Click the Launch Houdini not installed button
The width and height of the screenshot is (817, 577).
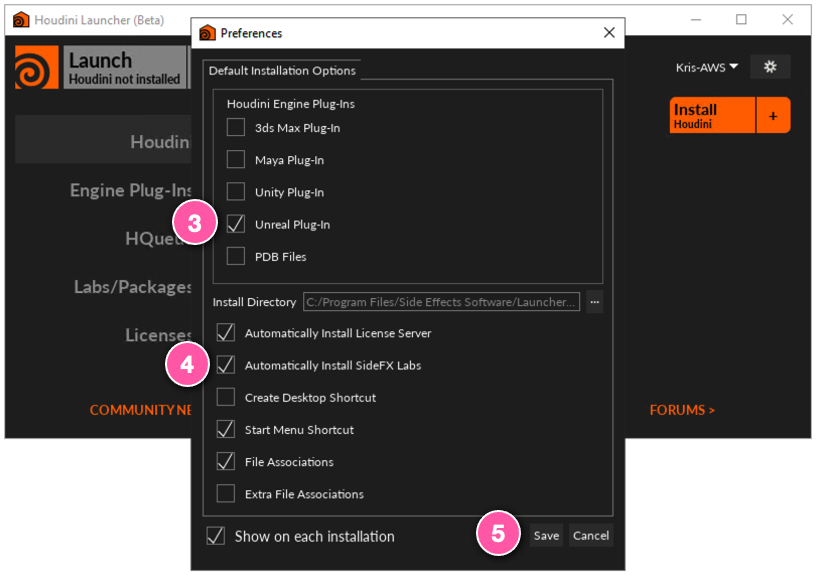click(x=125, y=67)
